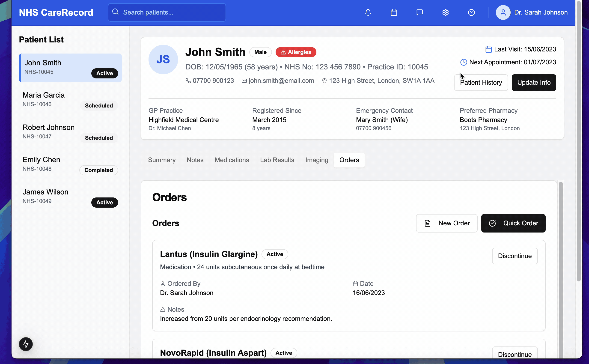
Task: Click the john.smith@email.com address
Action: point(281,81)
